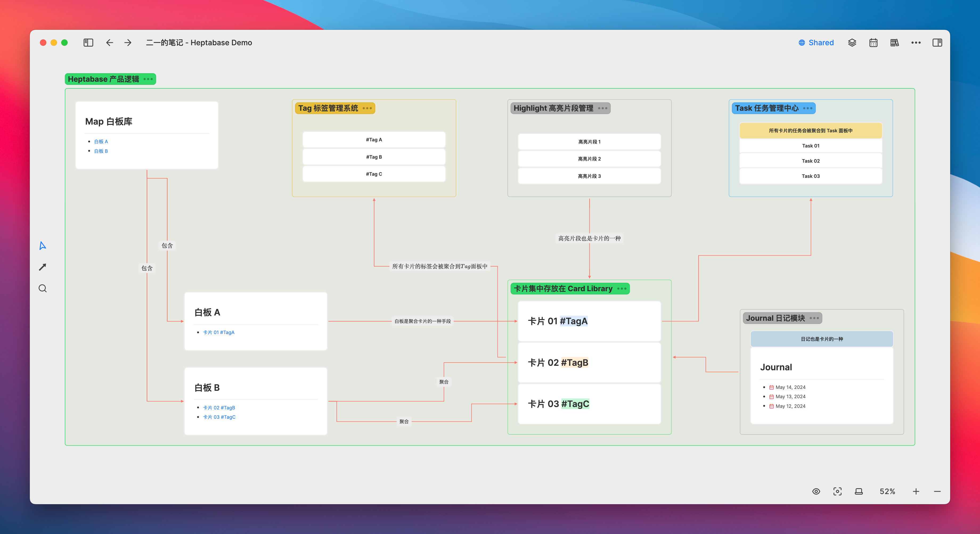Click the Journal card title
This screenshot has height=534, width=980.
[776, 367]
